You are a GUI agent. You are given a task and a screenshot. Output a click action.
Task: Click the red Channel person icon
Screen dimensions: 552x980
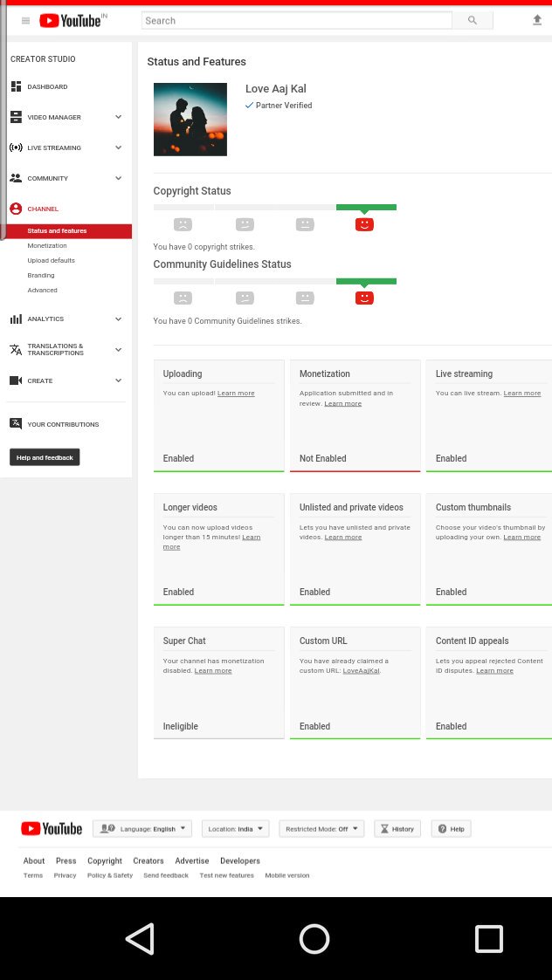tap(17, 209)
